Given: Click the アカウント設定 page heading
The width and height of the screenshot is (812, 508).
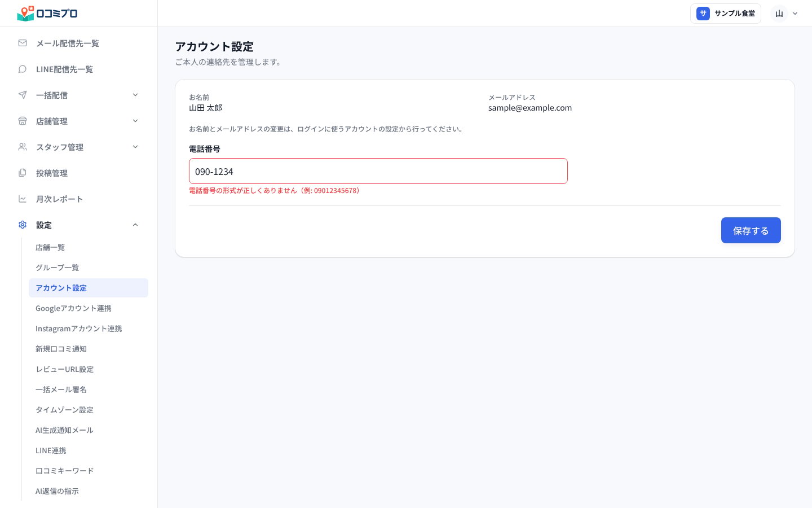Looking at the screenshot, I should click(x=214, y=46).
